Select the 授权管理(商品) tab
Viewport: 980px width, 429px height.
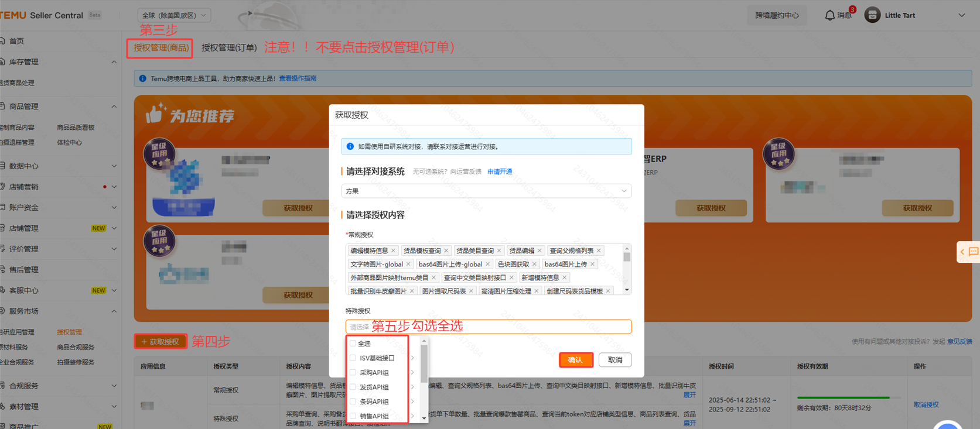coord(161,47)
